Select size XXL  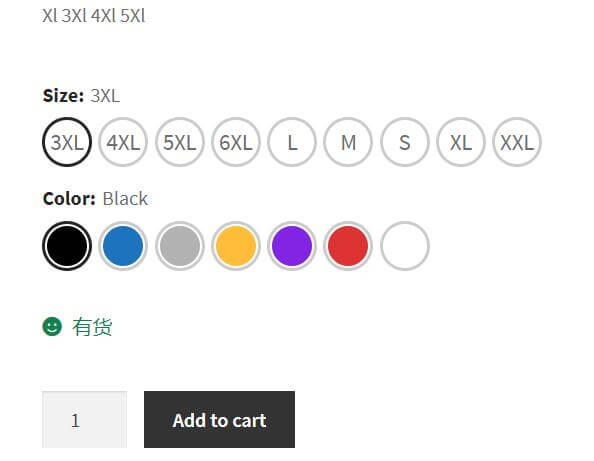point(517,142)
